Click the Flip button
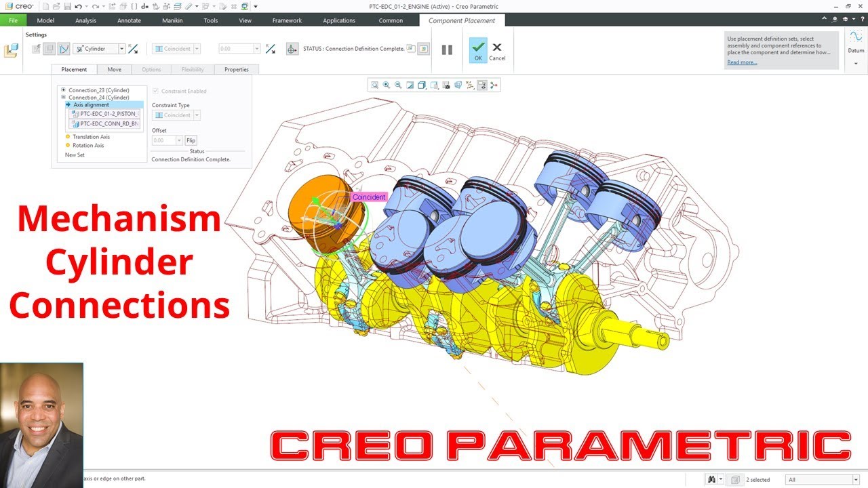This screenshot has width=868, height=488. 191,140
